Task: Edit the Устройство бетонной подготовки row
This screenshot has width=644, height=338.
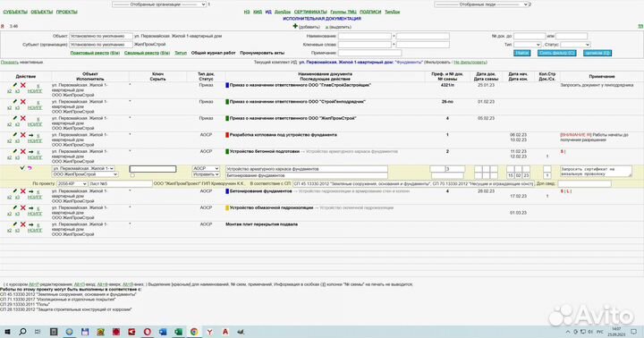Action: tap(15, 151)
